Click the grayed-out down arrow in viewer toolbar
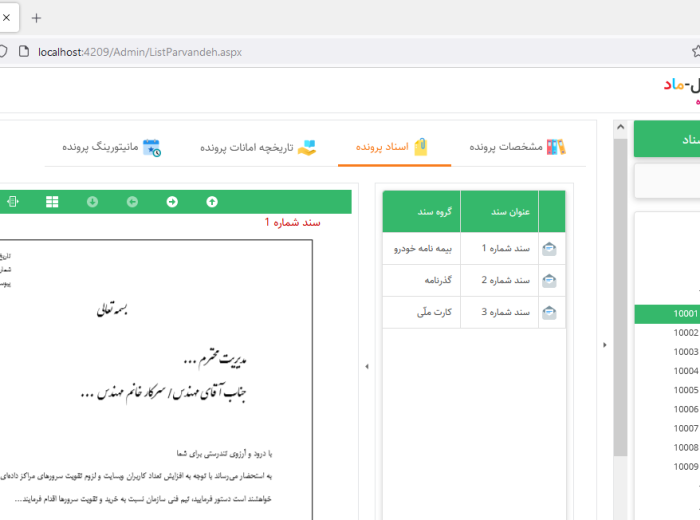The width and height of the screenshot is (700, 520). click(x=92, y=202)
